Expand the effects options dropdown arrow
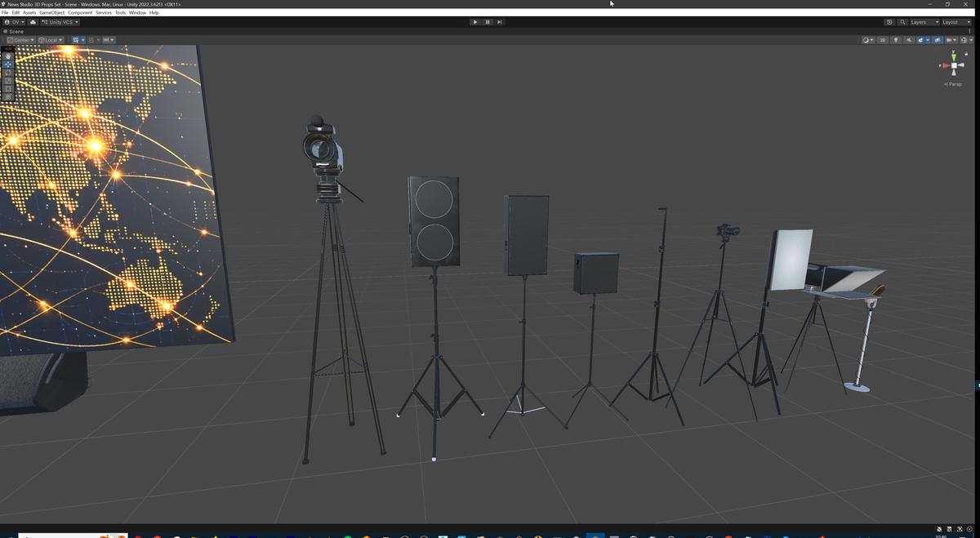The width and height of the screenshot is (980, 538). point(928,40)
